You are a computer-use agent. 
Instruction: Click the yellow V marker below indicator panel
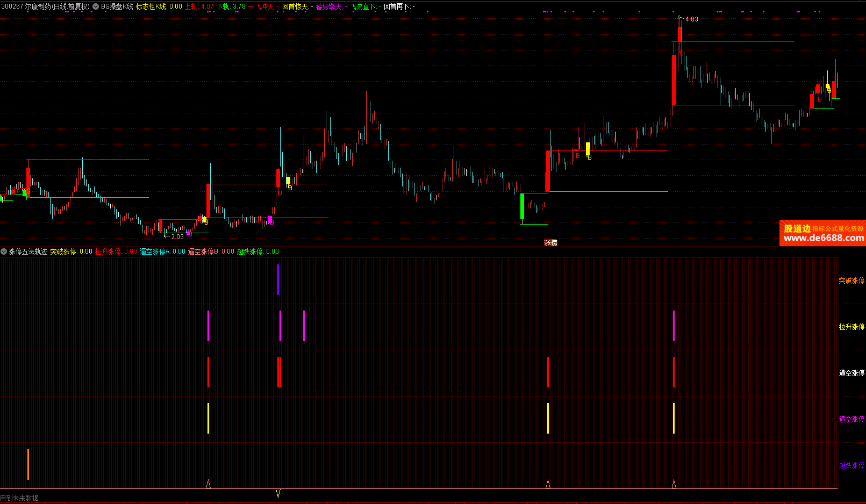coord(278,493)
